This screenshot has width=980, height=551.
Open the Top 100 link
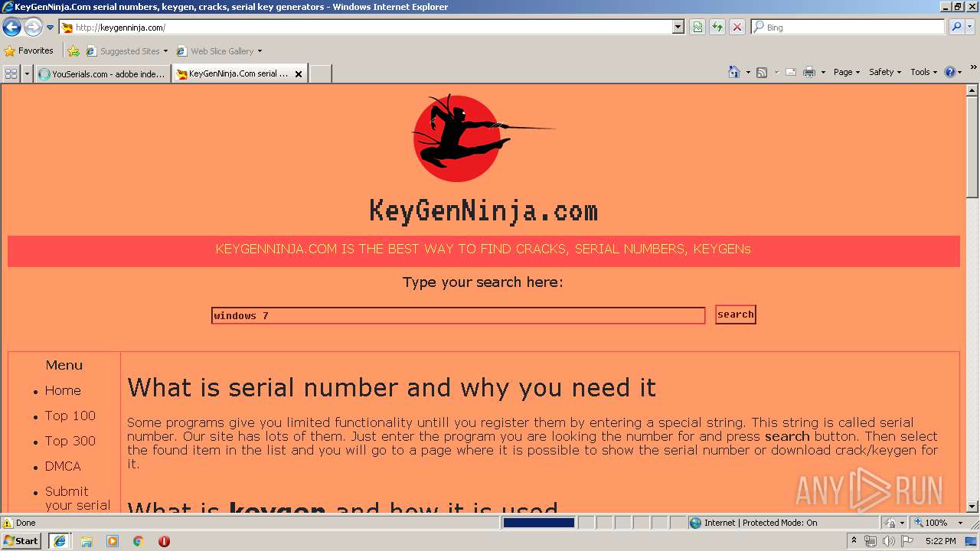(70, 416)
